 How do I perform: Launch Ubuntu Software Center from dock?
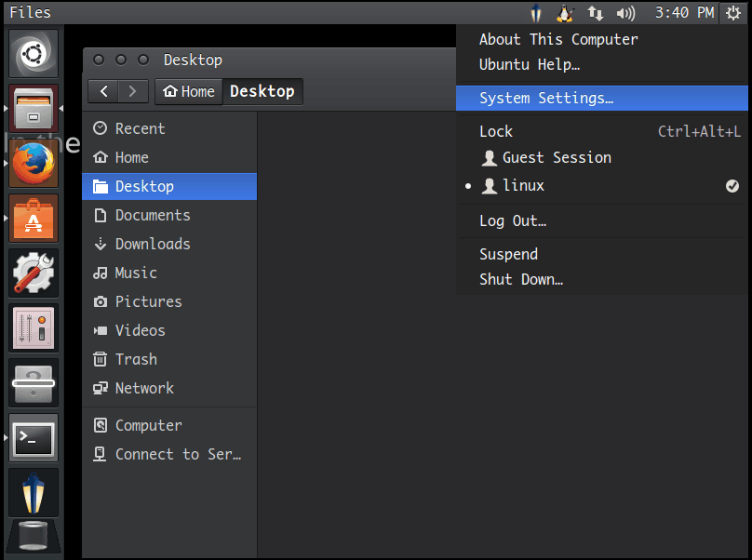pos(34,219)
